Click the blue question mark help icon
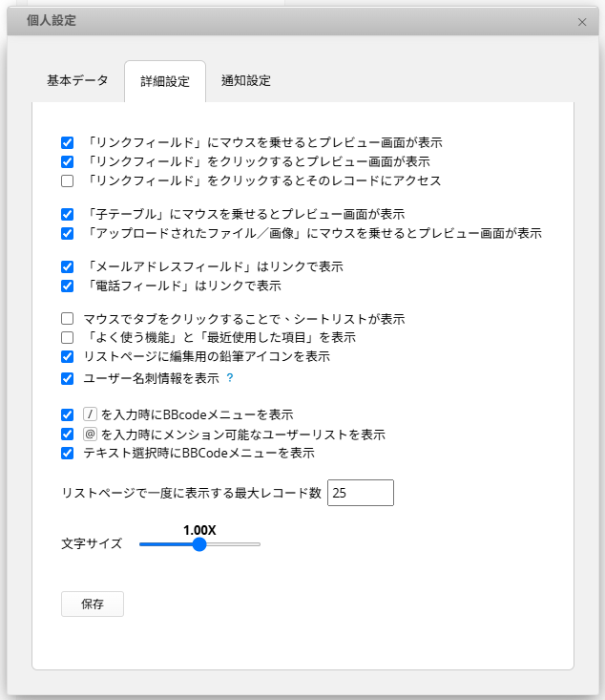The image size is (605, 700). point(230,378)
